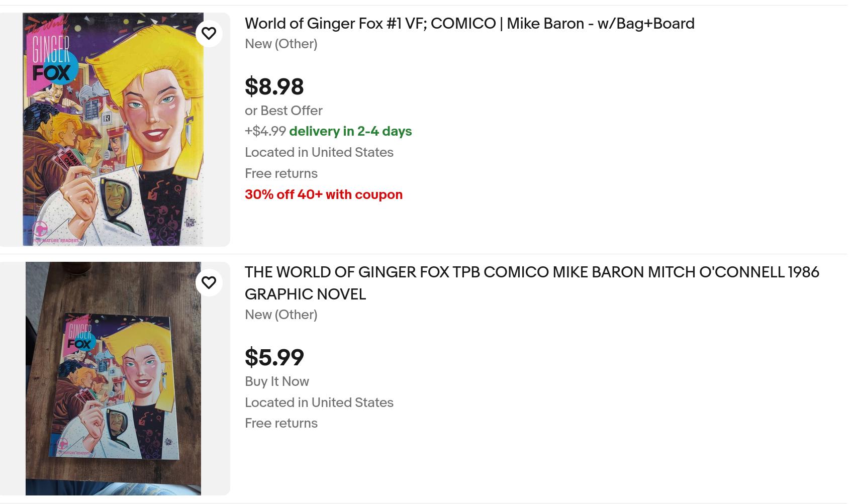The image size is (859, 504).
Task: Open the Ginger Fox TPB photo on wooden table
Action: tap(113, 378)
